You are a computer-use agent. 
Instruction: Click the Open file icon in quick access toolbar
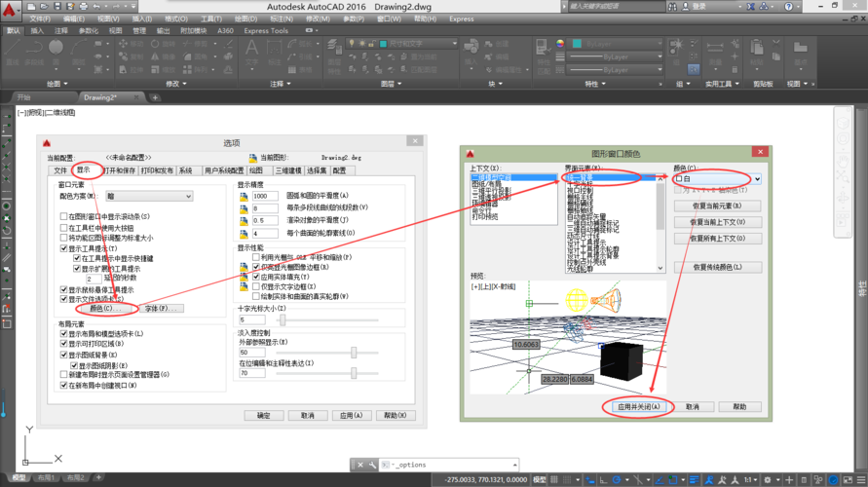[44, 7]
